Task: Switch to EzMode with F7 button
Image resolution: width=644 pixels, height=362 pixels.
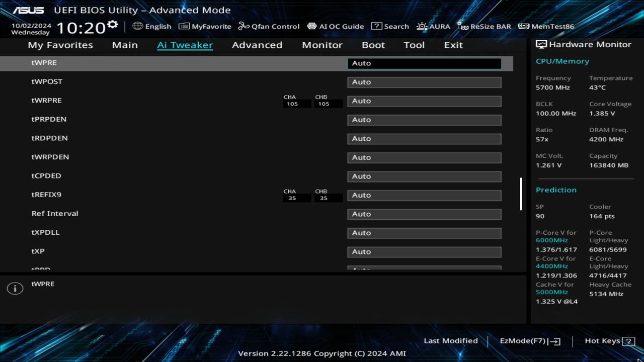Action: (x=529, y=340)
